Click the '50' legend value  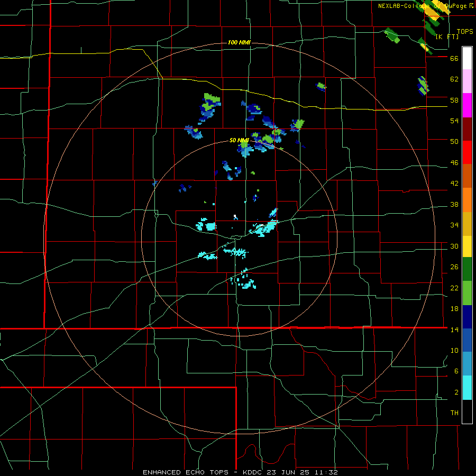[x=454, y=142]
